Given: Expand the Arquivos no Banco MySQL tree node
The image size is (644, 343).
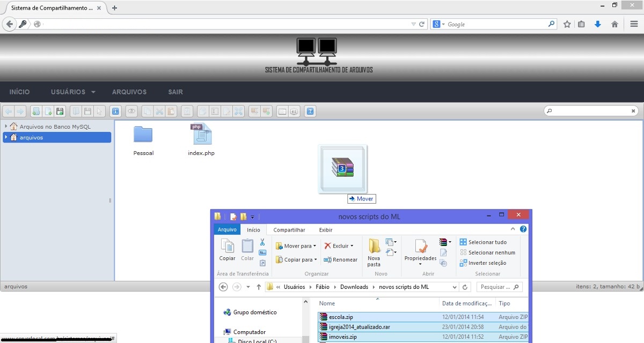Looking at the screenshot, I should tap(6, 127).
